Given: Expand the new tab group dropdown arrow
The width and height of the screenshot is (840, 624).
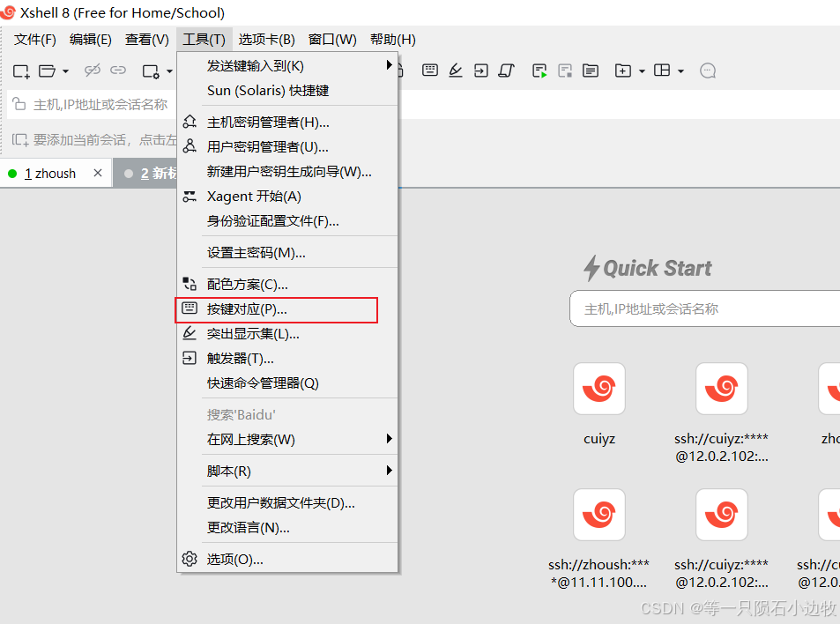Looking at the screenshot, I should pyautogui.click(x=642, y=71).
